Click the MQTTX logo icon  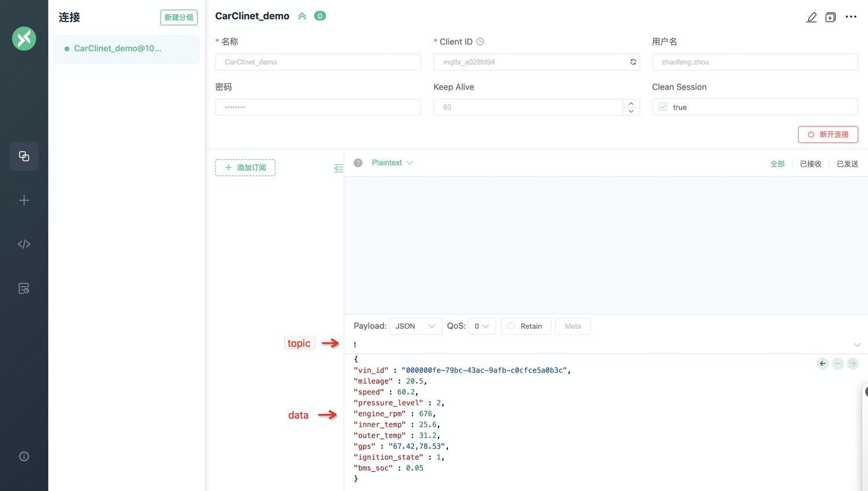(24, 39)
